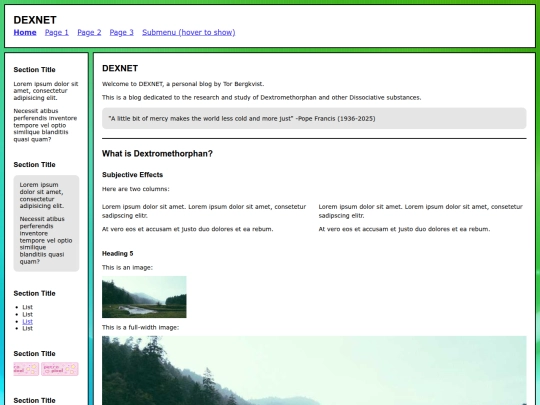The image size is (540, 405).
Task: Click the small landscape image thumbnail
Action: (144, 297)
